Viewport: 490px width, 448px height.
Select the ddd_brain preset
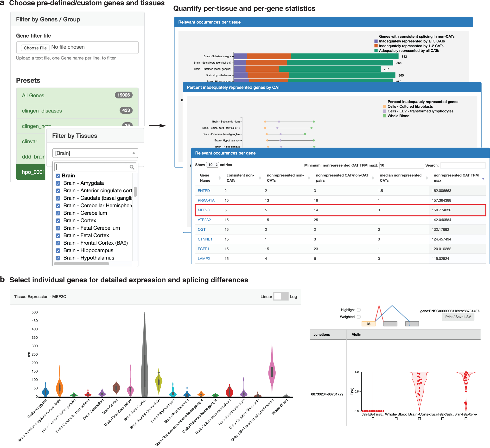click(31, 157)
